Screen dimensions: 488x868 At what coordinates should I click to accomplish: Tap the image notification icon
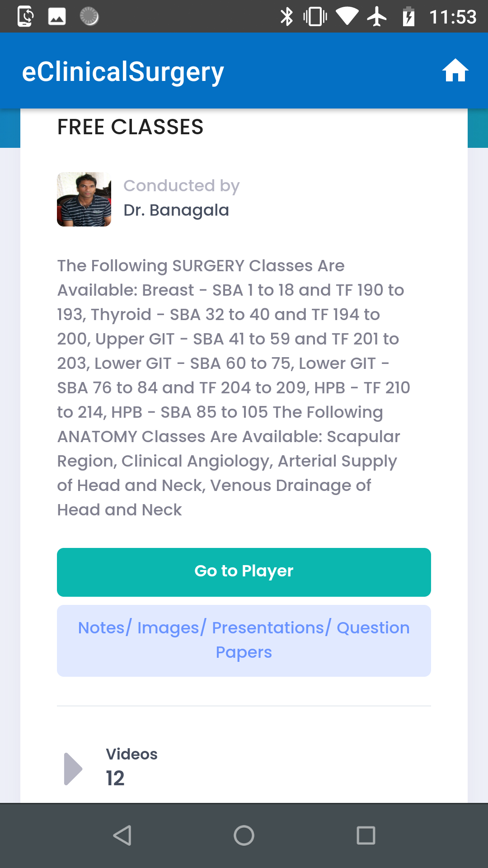coord(57,17)
